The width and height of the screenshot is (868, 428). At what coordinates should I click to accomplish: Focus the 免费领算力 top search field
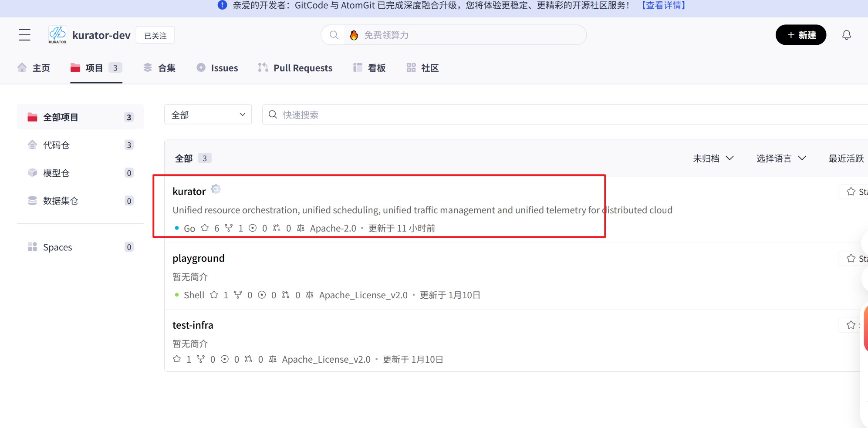(x=453, y=35)
